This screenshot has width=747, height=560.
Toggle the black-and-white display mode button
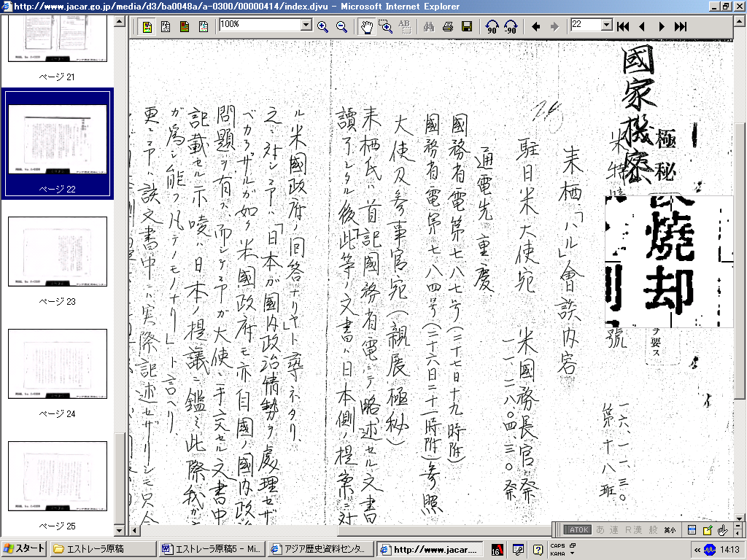[166, 26]
